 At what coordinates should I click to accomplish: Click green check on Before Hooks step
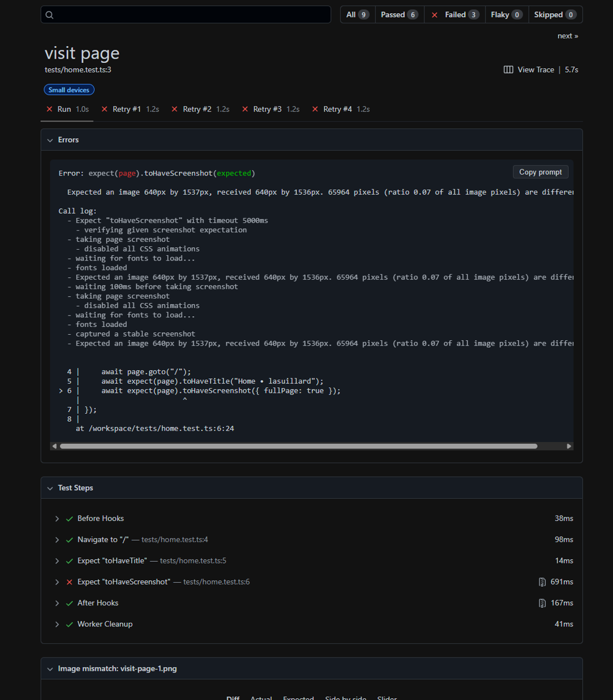(x=69, y=519)
